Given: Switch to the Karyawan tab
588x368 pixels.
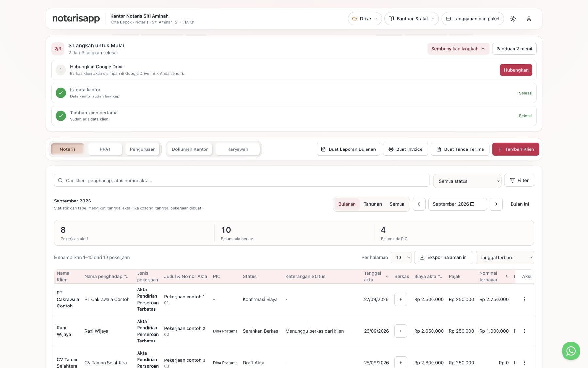Looking at the screenshot, I should (x=237, y=149).
